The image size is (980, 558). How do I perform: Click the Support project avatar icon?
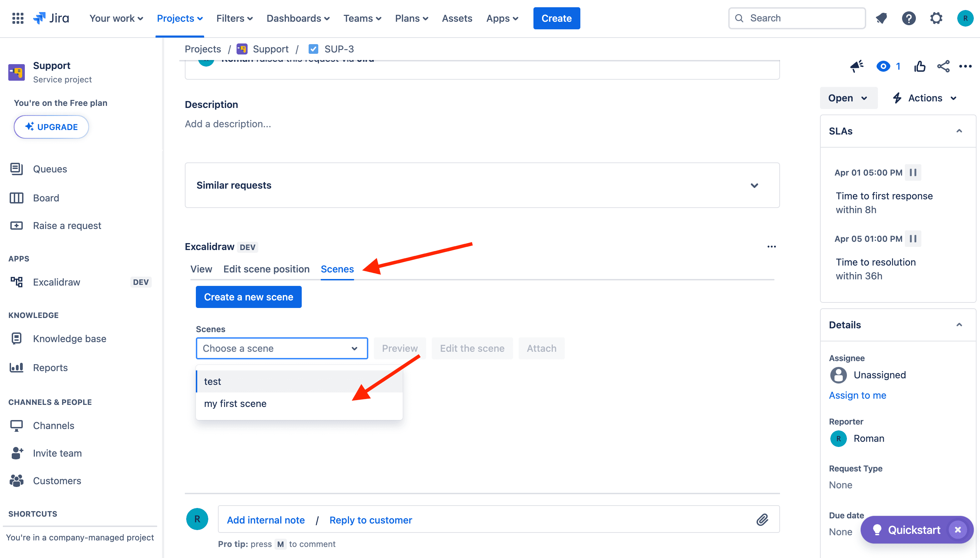point(17,72)
